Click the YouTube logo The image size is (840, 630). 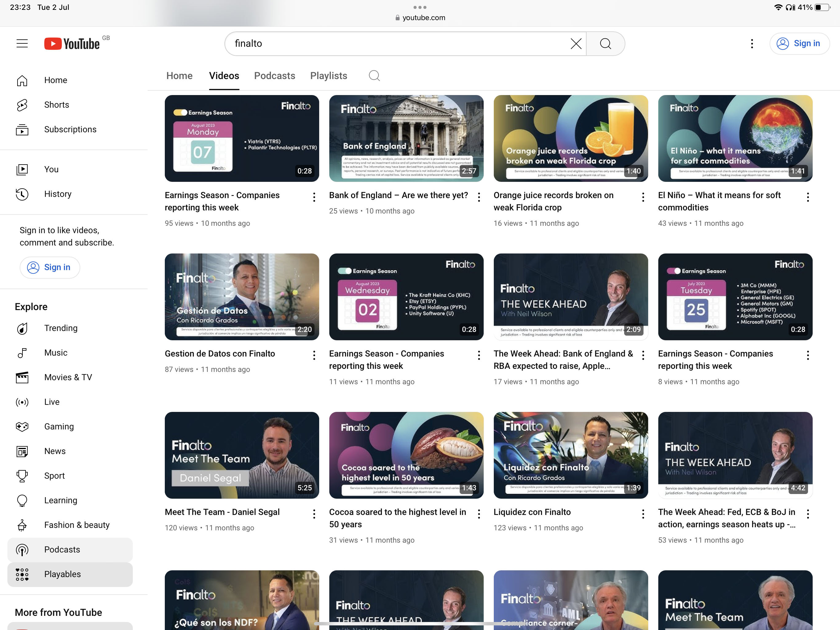point(72,44)
